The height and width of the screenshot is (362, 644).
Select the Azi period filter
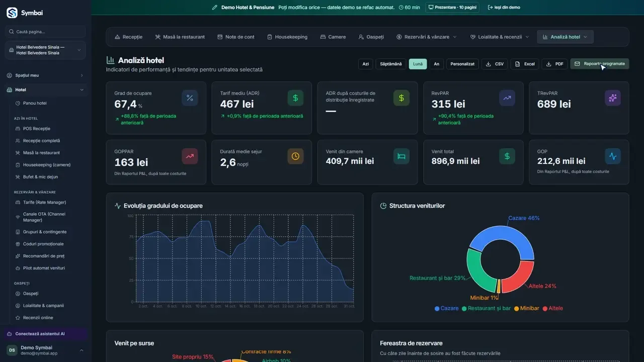[x=366, y=64]
